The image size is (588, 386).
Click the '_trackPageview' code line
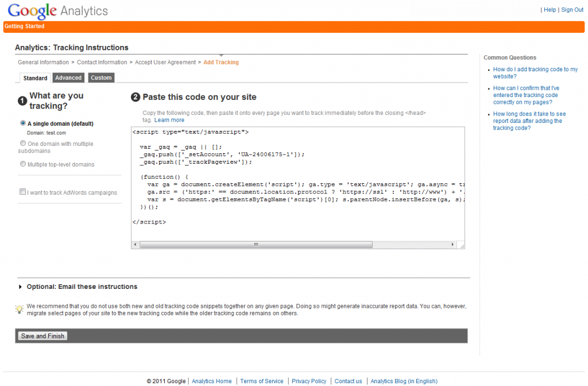[196, 162]
